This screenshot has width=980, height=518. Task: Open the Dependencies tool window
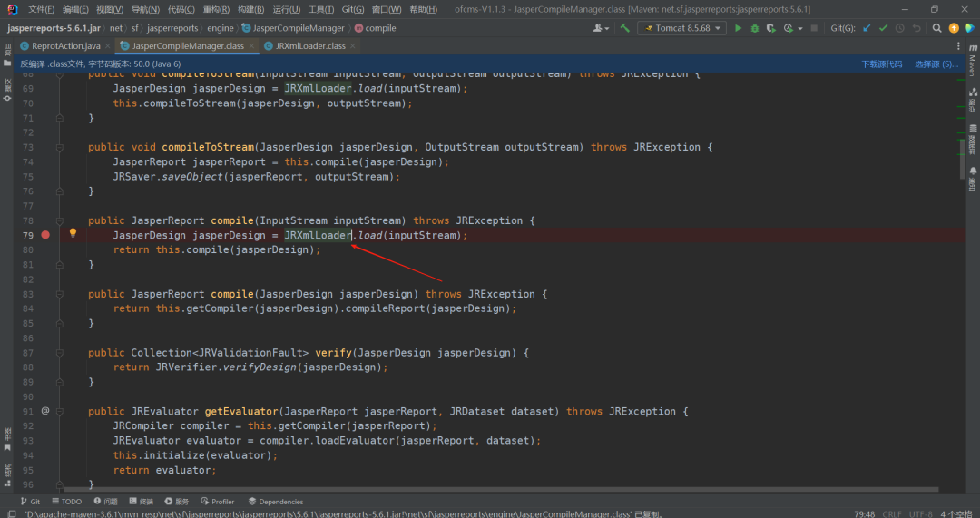click(x=276, y=501)
